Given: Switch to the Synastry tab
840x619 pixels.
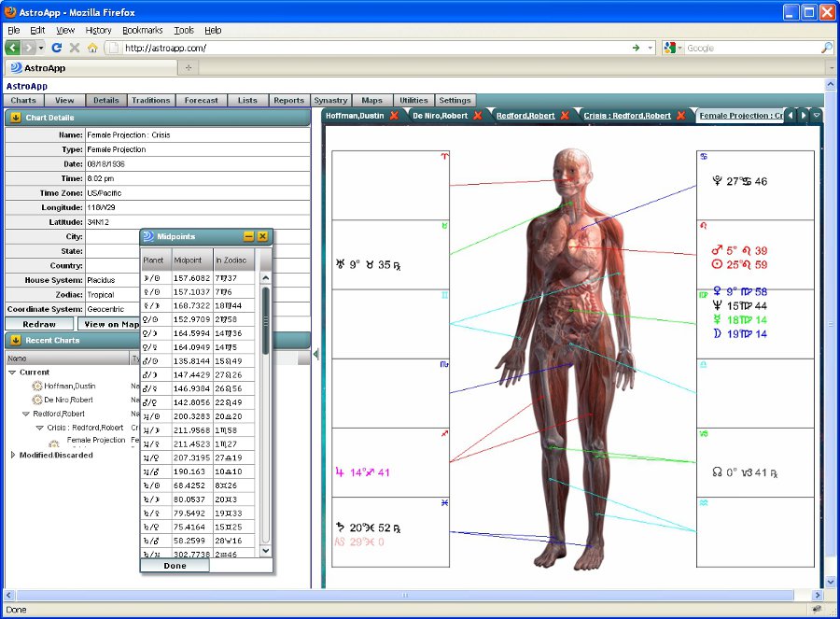Looking at the screenshot, I should tap(330, 100).
